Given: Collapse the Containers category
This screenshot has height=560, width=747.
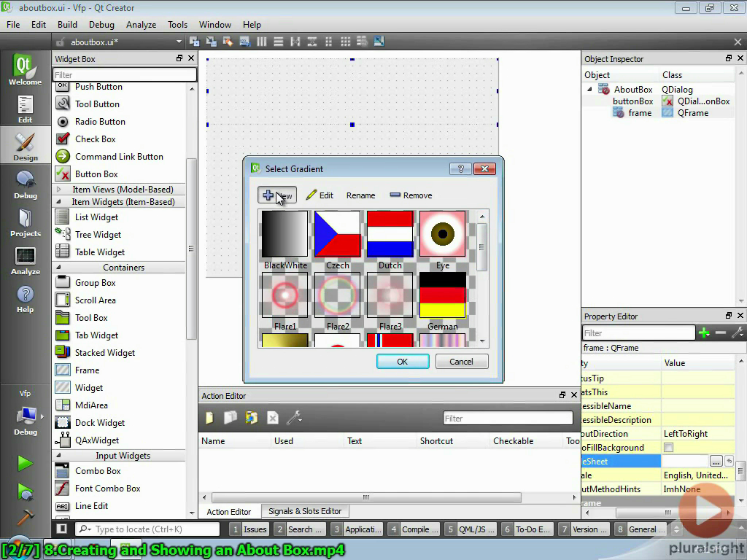Looking at the screenshot, I should pos(58,267).
